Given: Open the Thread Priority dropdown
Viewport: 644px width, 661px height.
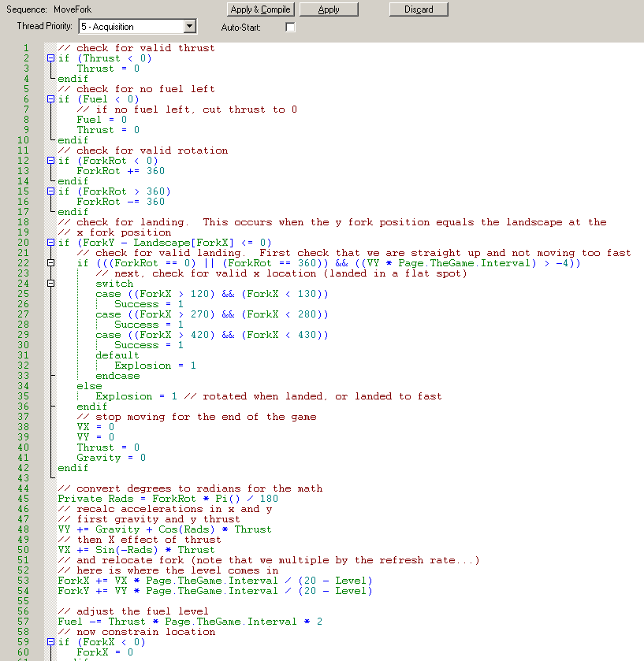Looking at the screenshot, I should coord(190,27).
